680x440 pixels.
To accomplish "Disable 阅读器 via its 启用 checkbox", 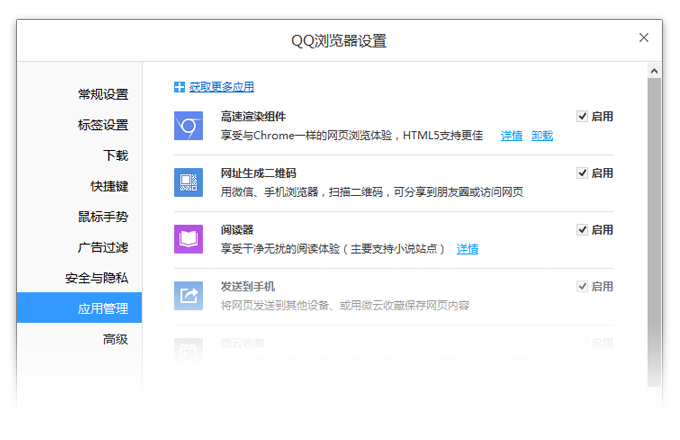I will pyautogui.click(x=582, y=230).
